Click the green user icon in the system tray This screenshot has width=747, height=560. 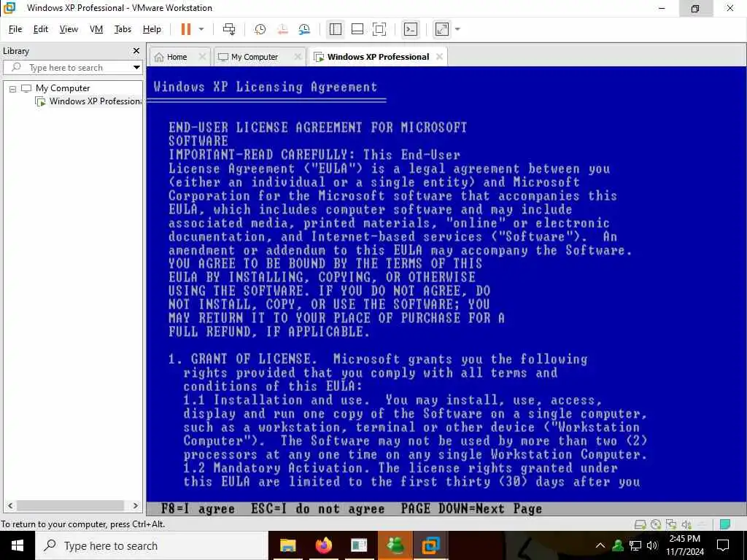click(x=618, y=545)
